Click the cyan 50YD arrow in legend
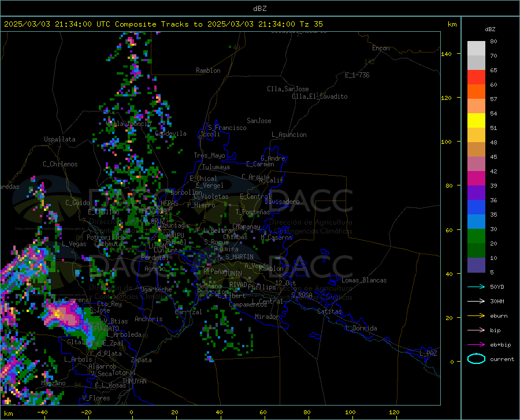 point(476,287)
